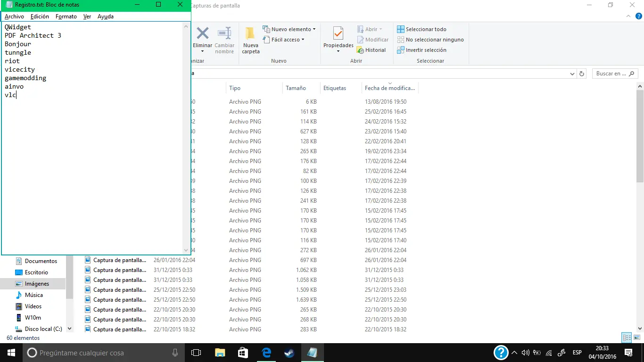This screenshot has height=362, width=644.
Task: Click the Cortana microphone icon
Action: [175, 353]
